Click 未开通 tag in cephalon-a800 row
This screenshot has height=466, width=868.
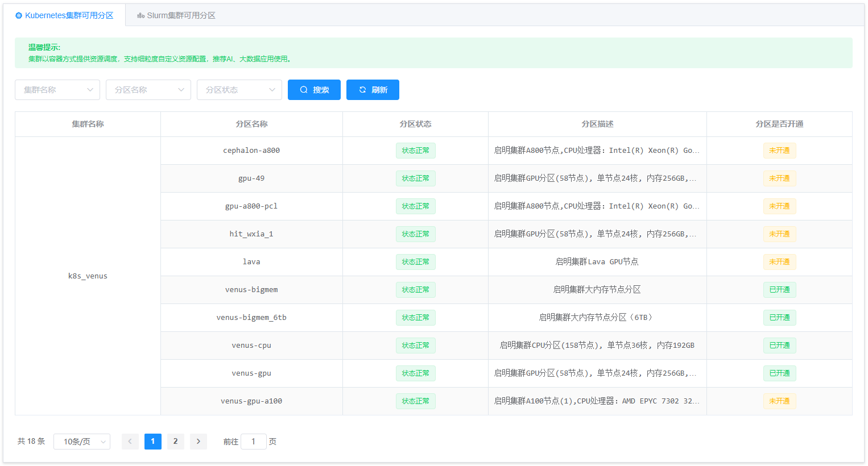pyautogui.click(x=779, y=151)
